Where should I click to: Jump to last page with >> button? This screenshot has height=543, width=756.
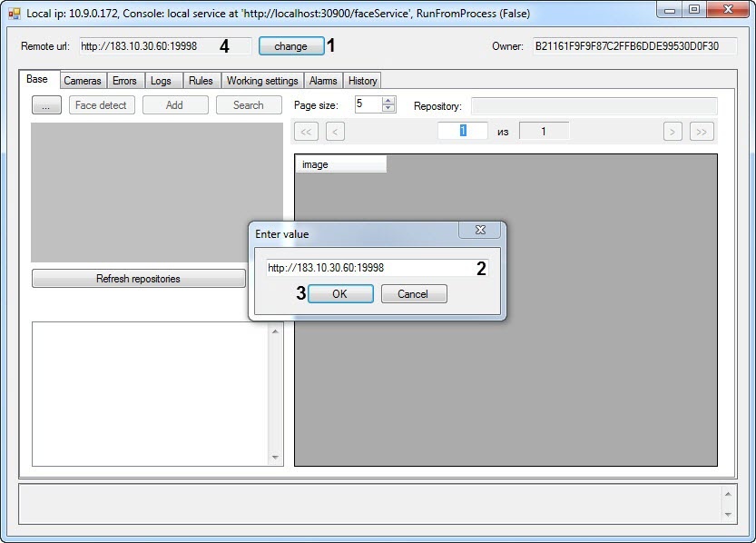701,132
